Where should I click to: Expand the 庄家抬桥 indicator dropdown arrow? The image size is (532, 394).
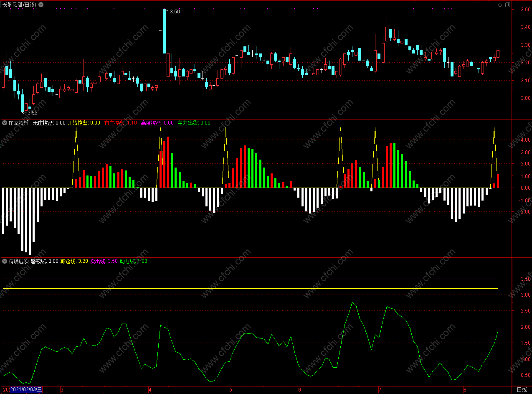(5, 123)
